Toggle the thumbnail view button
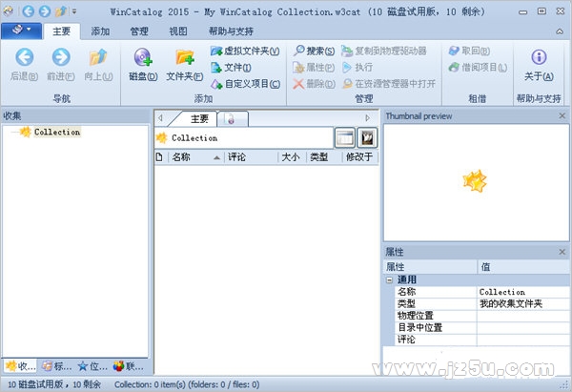Viewport: 572px width, 392px height. click(x=367, y=137)
